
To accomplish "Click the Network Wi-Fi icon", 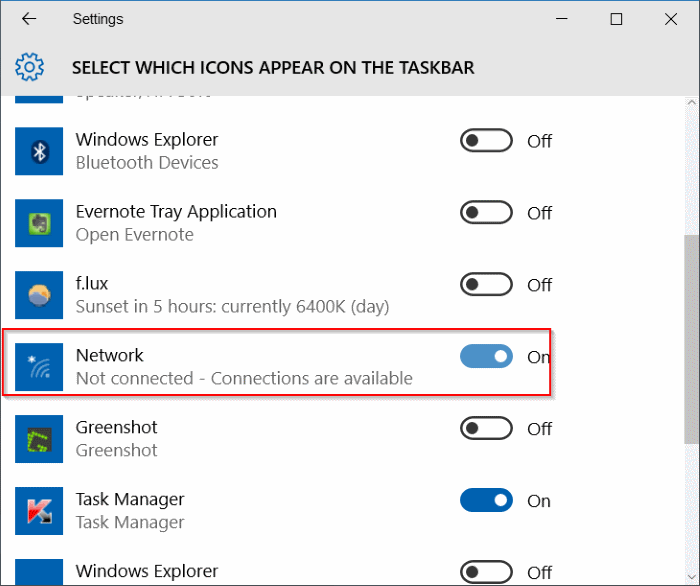I will tap(39, 367).
